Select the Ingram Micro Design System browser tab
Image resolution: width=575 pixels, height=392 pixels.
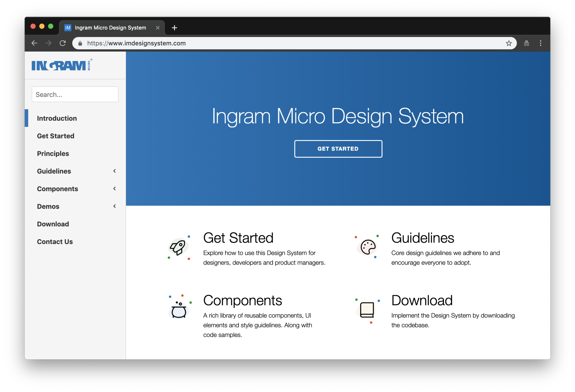click(x=112, y=28)
